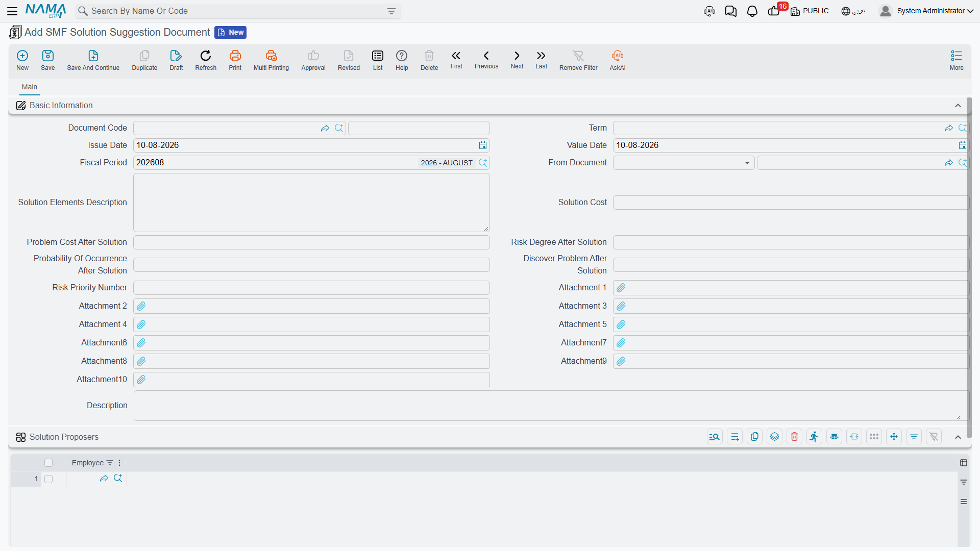Attach a file to Attachment 2
This screenshot has width=980, height=551.
tap(141, 306)
